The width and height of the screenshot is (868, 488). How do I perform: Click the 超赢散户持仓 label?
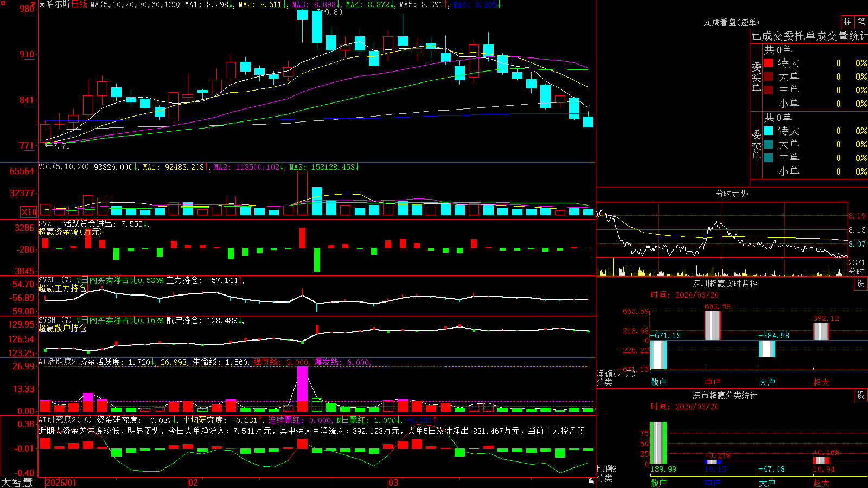coord(62,328)
